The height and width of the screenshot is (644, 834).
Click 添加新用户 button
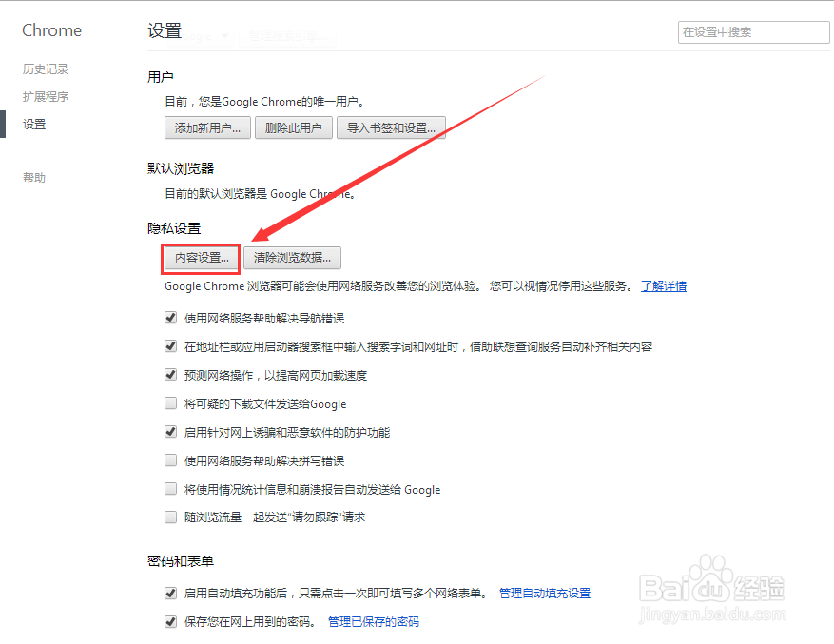point(206,127)
